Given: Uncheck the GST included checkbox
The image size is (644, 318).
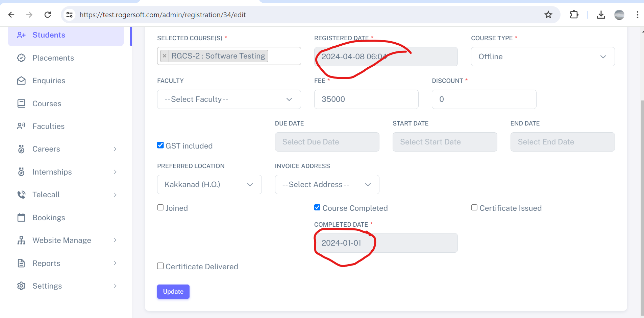Looking at the screenshot, I should coord(160,145).
